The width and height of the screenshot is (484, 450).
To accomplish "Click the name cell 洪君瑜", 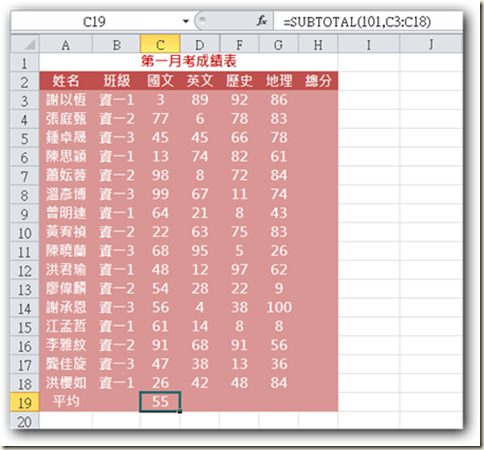I will [66, 270].
